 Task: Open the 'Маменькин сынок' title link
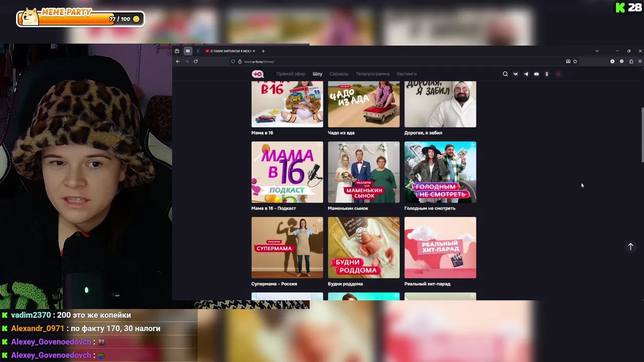pos(348,208)
